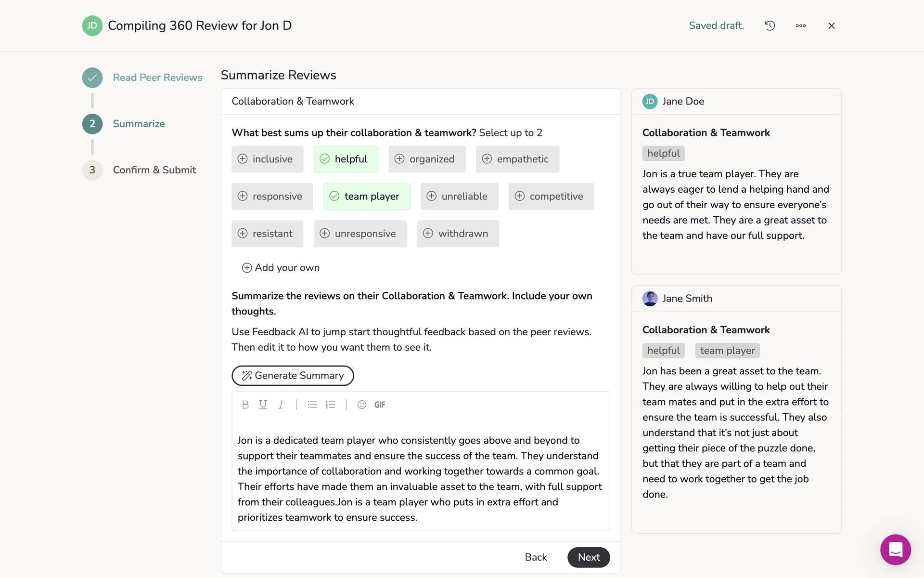Screen dimensions: 924x578
Task: Go to Read Peer Reviews step
Action: (x=157, y=78)
